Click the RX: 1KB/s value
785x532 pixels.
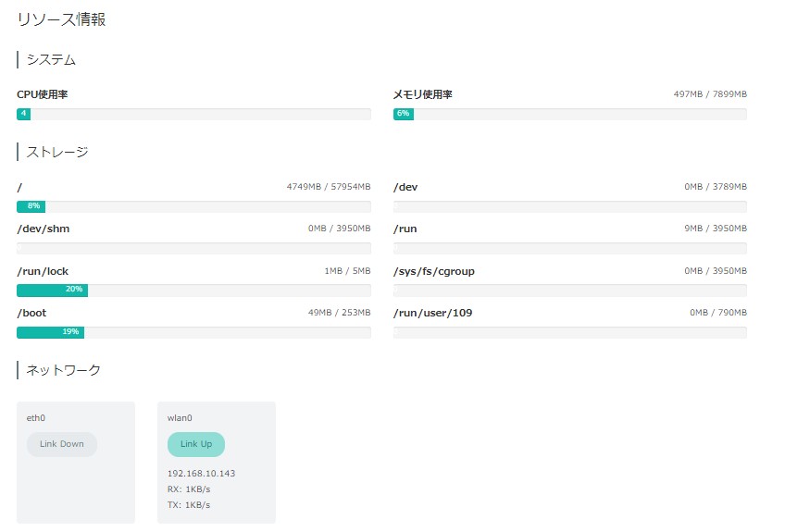pos(189,489)
